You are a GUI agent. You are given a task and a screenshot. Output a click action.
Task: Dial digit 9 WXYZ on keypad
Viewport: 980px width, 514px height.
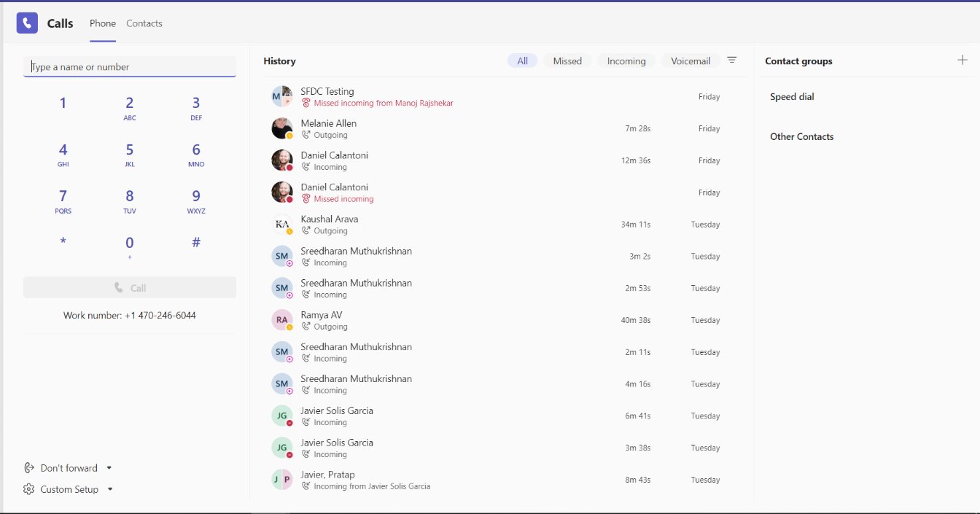point(196,201)
